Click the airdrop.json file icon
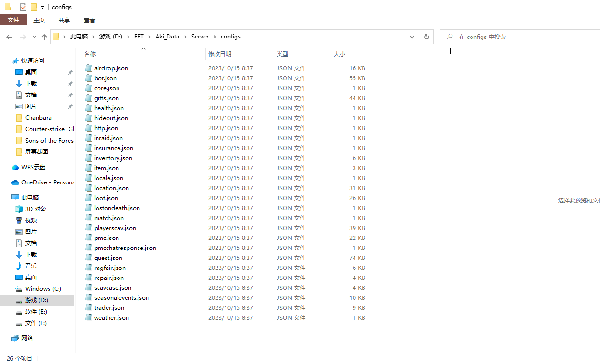 click(x=89, y=68)
